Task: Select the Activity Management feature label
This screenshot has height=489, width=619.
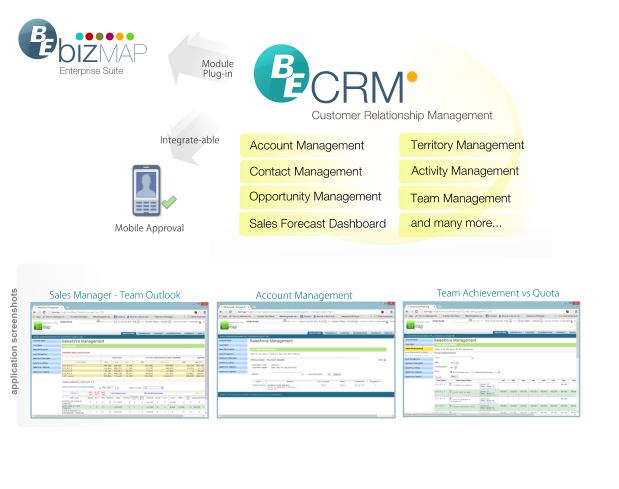Action: pos(465,171)
